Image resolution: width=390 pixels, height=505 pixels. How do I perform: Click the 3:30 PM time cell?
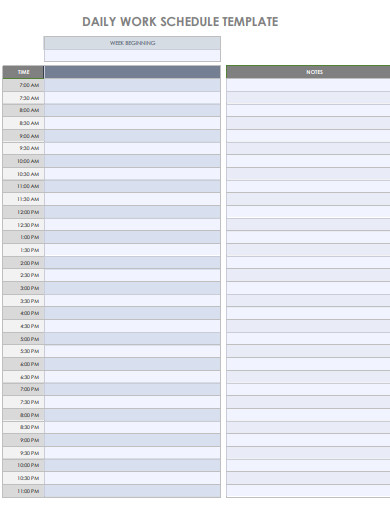click(23, 301)
